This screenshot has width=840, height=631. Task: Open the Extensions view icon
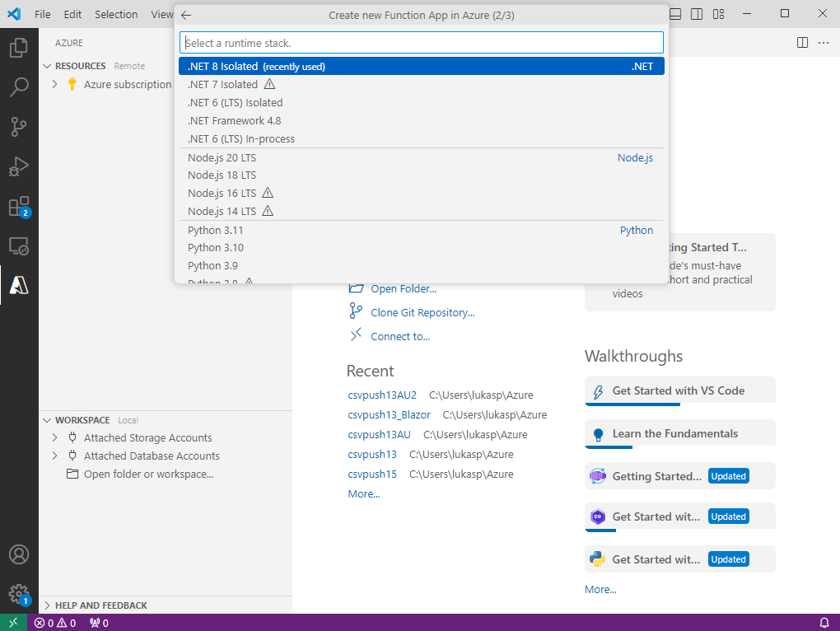click(19, 206)
